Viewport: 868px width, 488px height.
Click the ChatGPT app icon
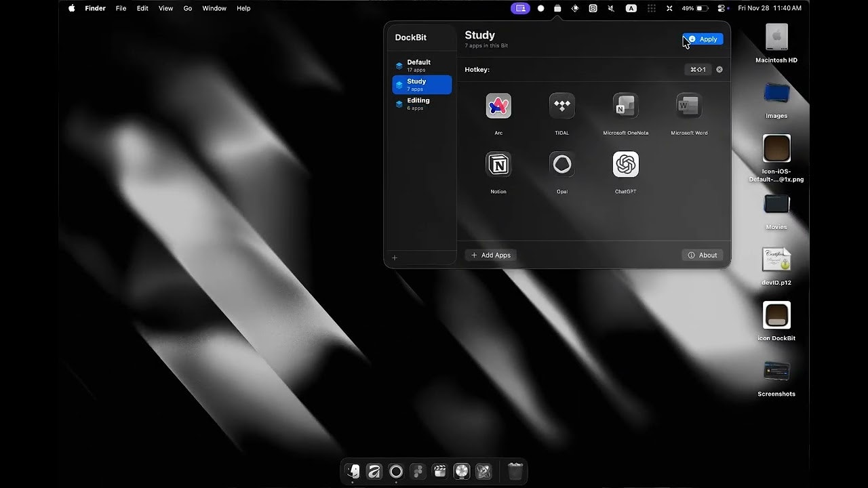[x=625, y=165]
